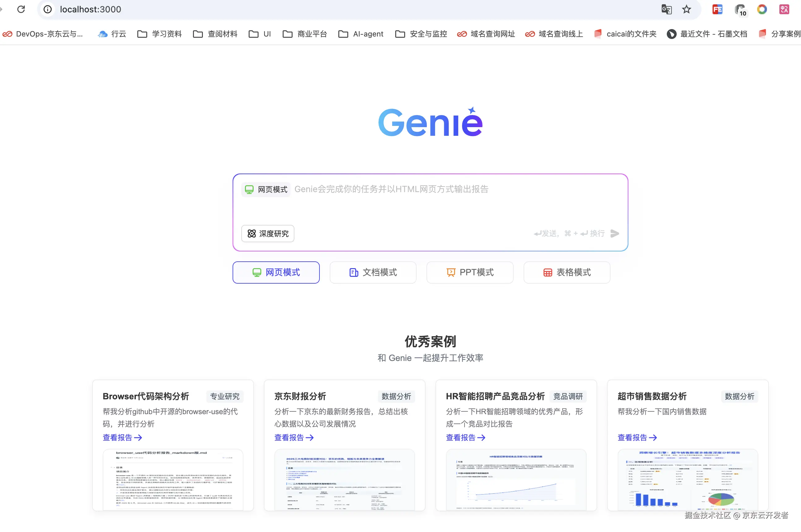
Task: Select 文档模式 via the document icon
Action: 353,272
